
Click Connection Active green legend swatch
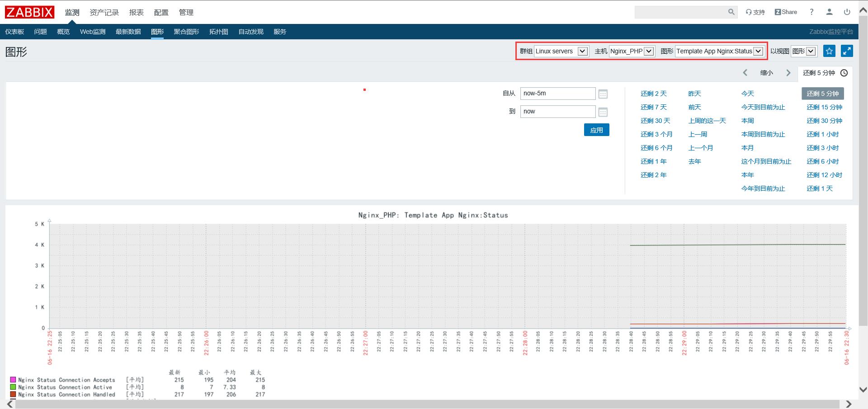pos(13,387)
